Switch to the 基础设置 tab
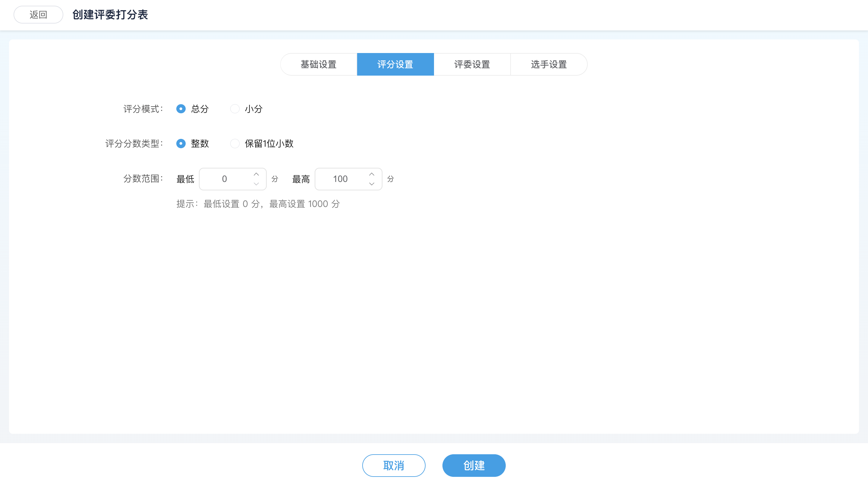868x488 pixels. click(319, 64)
